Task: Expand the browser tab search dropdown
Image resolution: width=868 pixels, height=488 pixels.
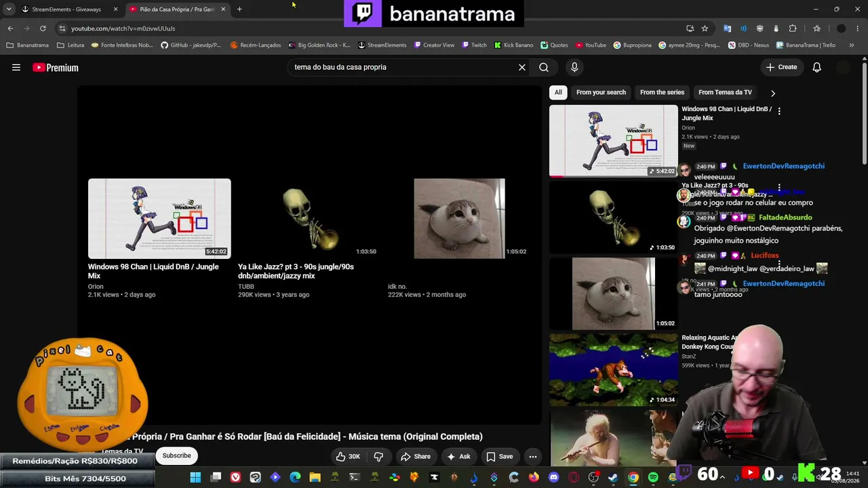Action: tap(8, 9)
